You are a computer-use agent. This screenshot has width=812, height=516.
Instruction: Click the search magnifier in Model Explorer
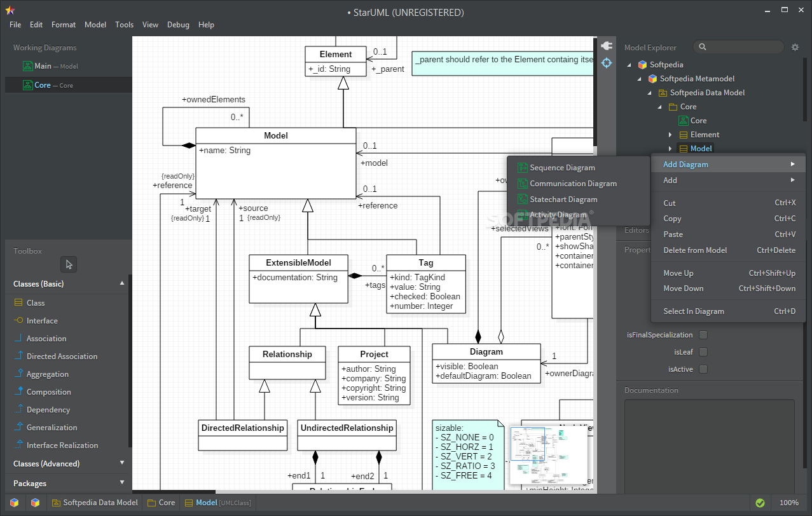tap(703, 47)
